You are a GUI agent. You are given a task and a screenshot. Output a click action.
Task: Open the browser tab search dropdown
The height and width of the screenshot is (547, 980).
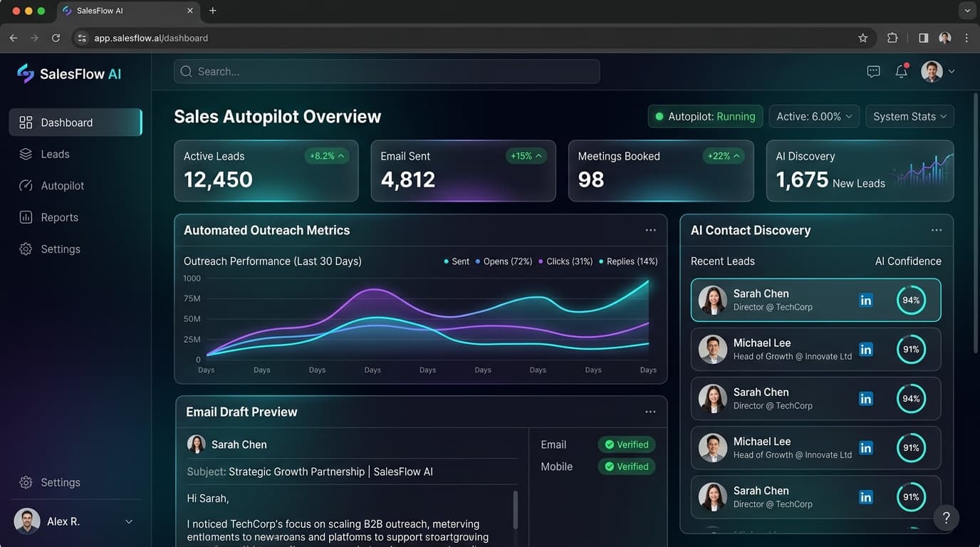(966, 11)
